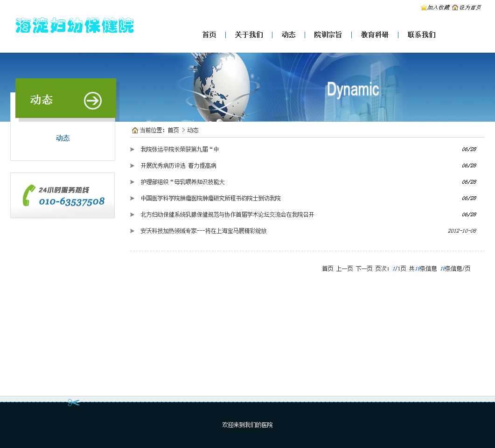
Task: Open the 关于我们 navigation menu item
Action: 249,35
